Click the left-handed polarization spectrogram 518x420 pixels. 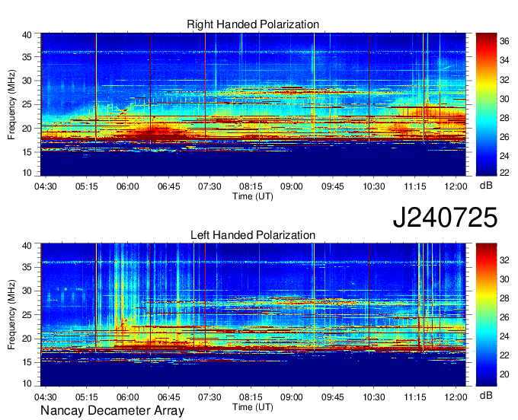(253, 315)
